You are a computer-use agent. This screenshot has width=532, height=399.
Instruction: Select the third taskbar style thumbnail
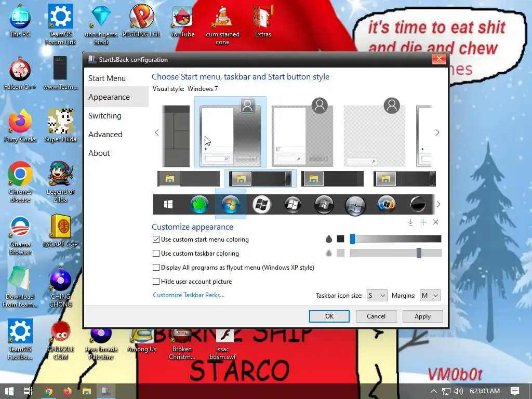(332, 179)
